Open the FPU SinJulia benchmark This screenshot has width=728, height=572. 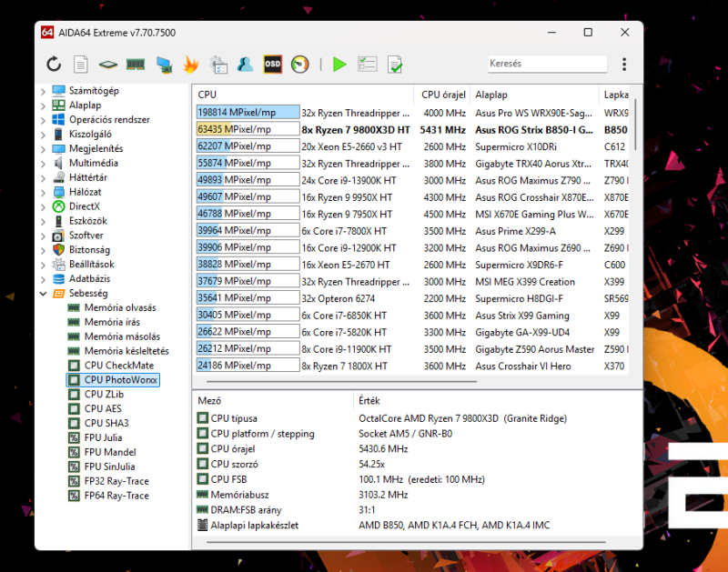point(109,467)
